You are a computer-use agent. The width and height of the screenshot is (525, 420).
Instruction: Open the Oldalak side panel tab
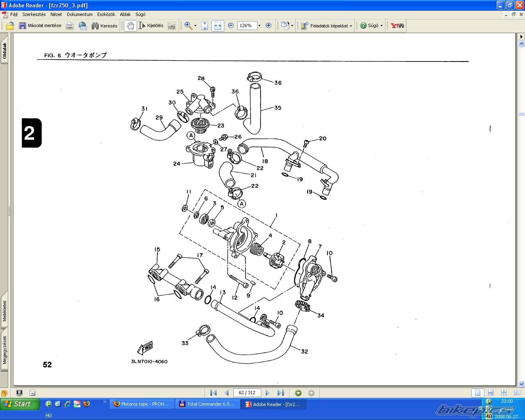[5, 51]
